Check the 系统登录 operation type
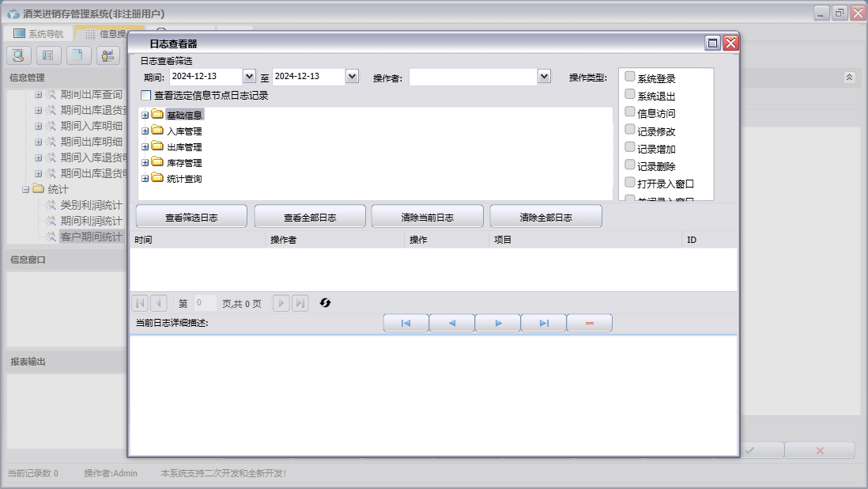The image size is (868, 489). pyautogui.click(x=629, y=77)
